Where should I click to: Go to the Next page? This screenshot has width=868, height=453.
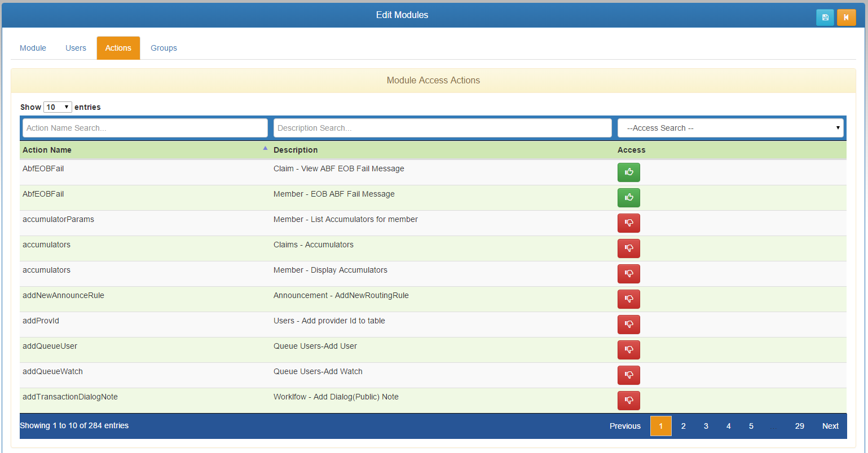tap(830, 426)
